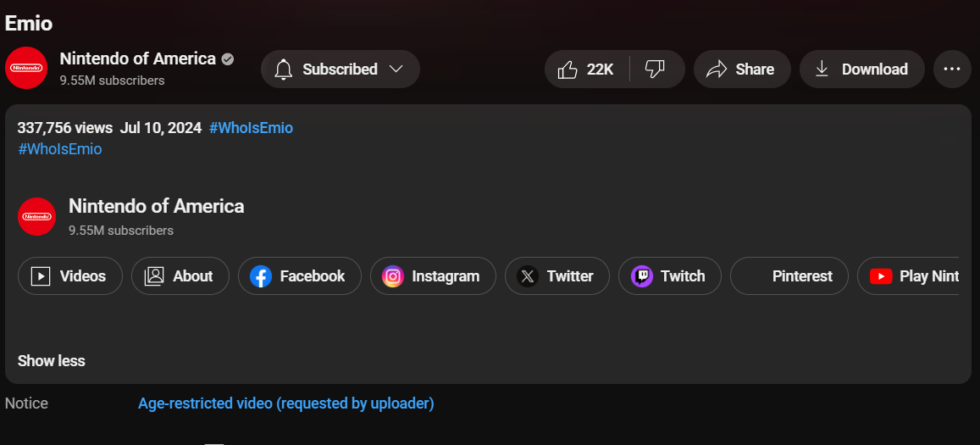
Task: Click the Share arrow icon
Action: click(717, 70)
